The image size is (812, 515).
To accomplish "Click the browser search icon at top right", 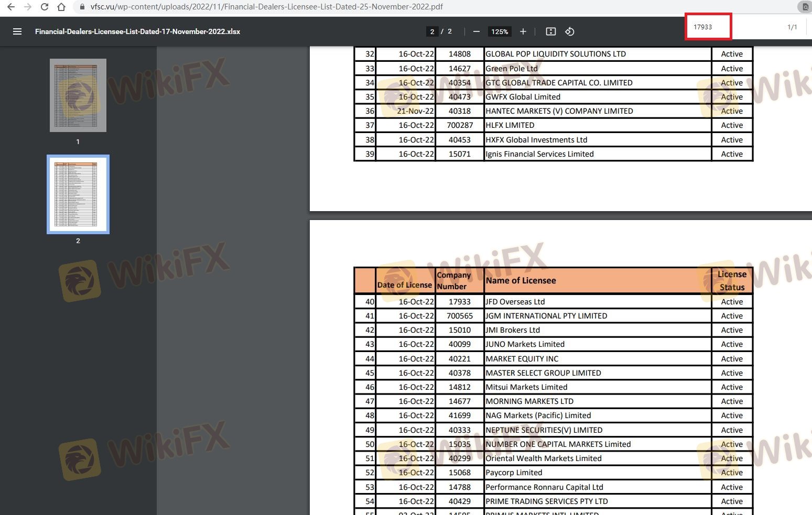I will click(x=805, y=7).
